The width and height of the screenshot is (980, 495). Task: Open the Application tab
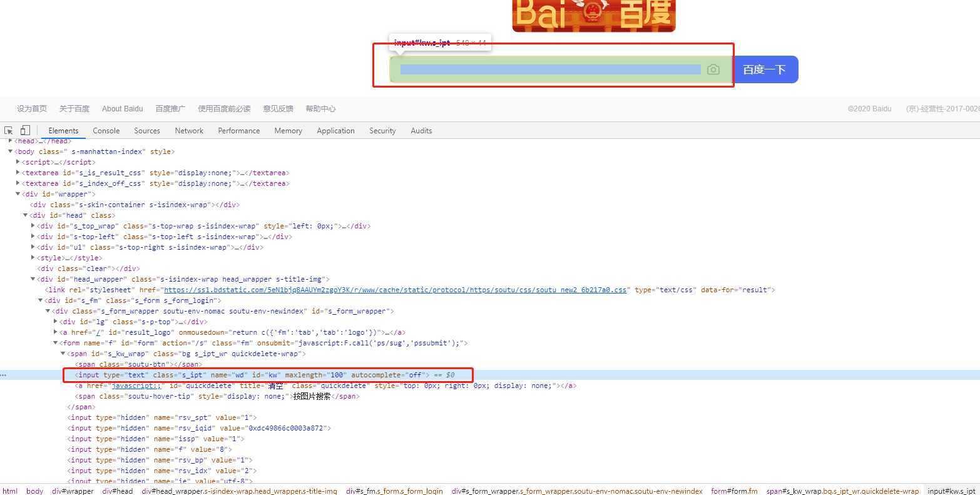(x=335, y=131)
